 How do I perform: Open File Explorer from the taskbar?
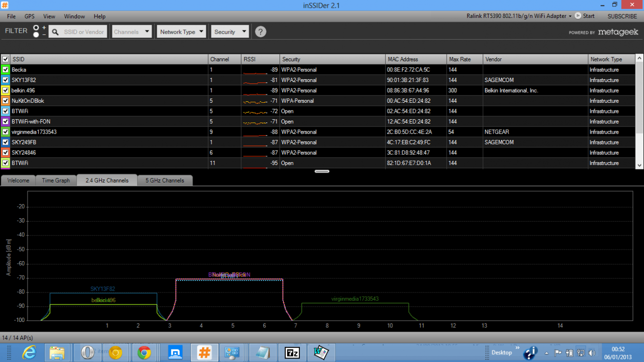point(57,353)
